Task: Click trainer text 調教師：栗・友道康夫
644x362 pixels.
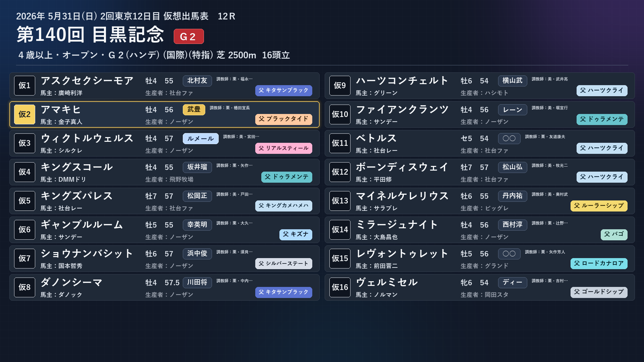Action: [545, 137]
